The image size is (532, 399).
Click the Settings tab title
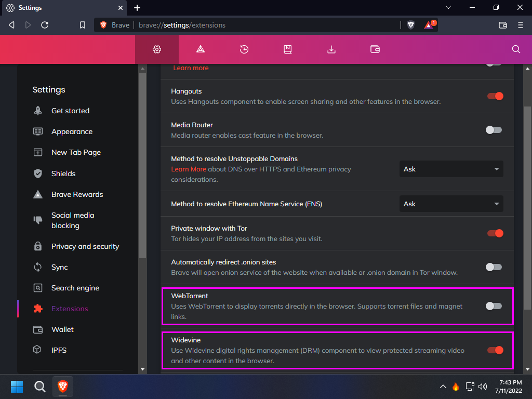click(x=30, y=8)
